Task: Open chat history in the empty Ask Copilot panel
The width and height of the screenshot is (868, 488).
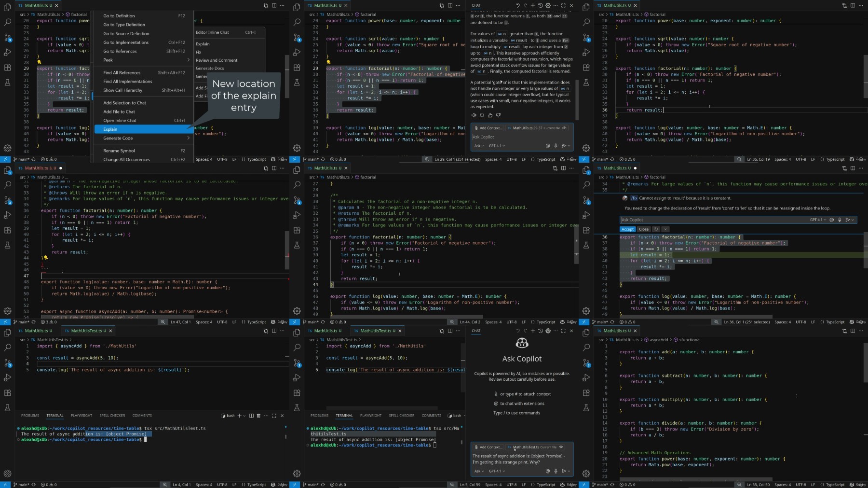Action: point(540,331)
